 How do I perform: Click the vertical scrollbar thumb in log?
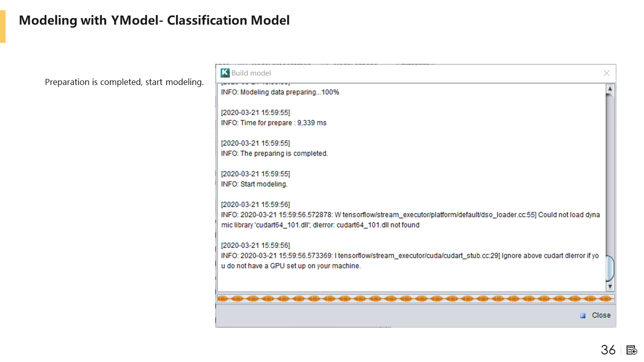(x=610, y=268)
